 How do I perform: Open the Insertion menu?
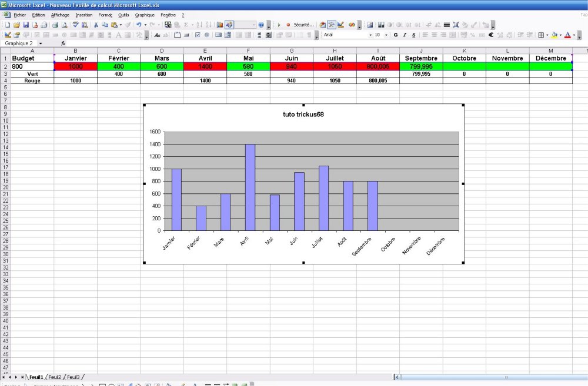coord(83,15)
